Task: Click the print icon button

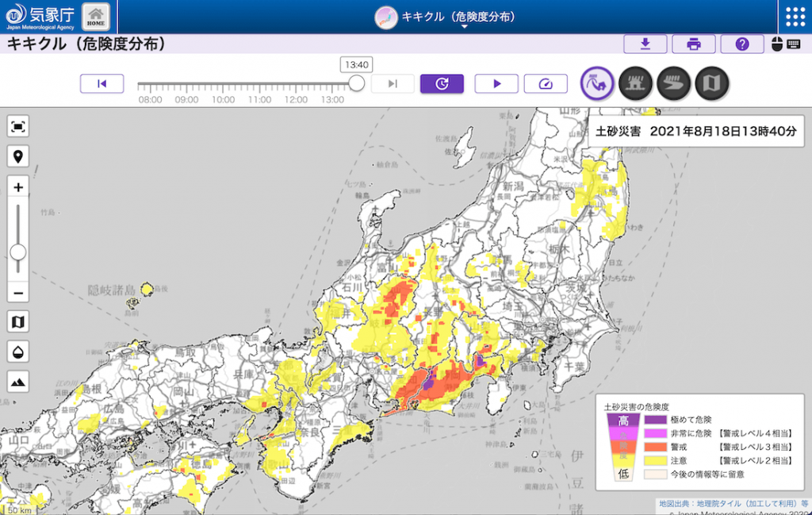Action: click(694, 44)
